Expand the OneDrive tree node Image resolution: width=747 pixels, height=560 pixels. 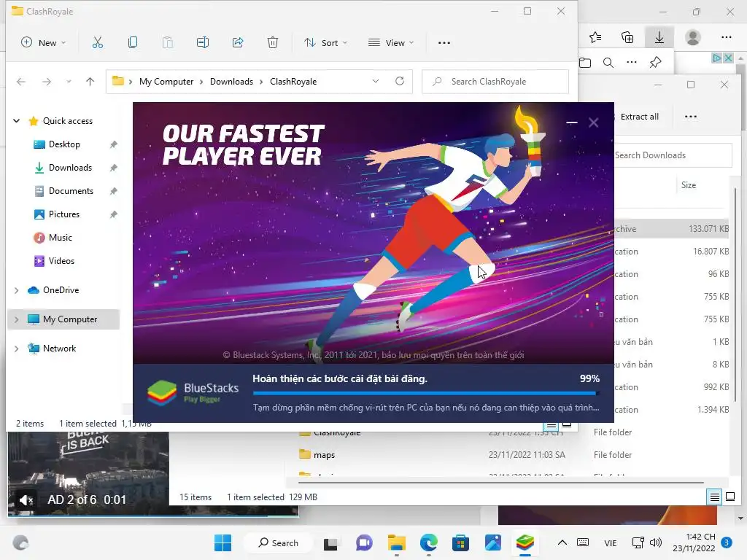tap(17, 290)
